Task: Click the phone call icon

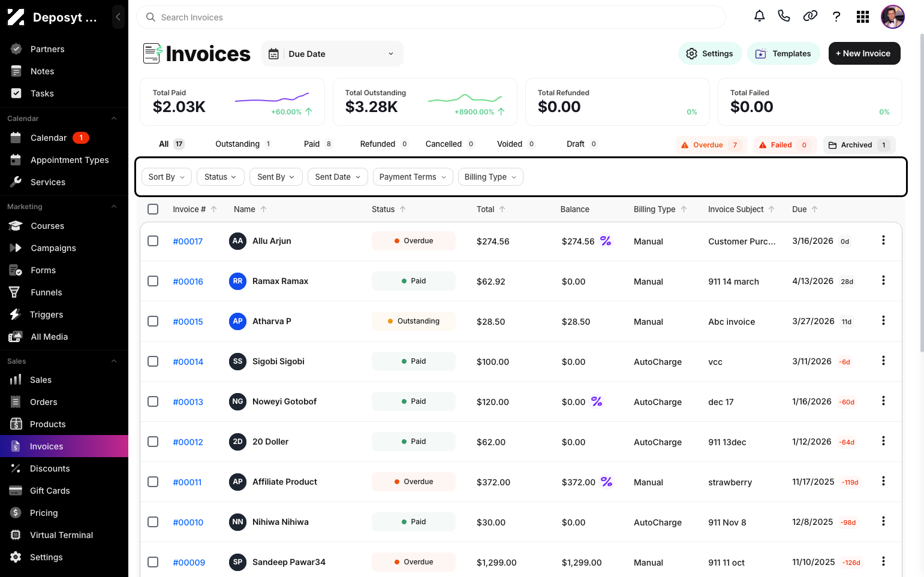Action: pos(784,16)
